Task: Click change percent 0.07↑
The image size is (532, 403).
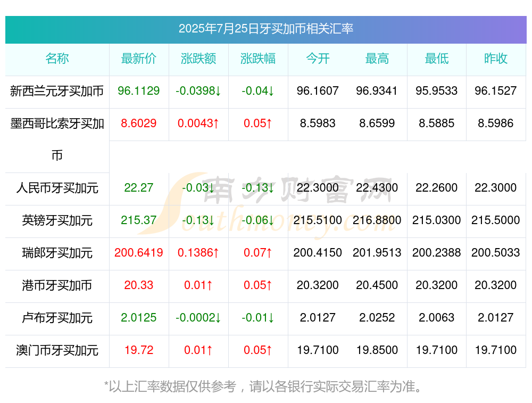Action: tap(258, 252)
